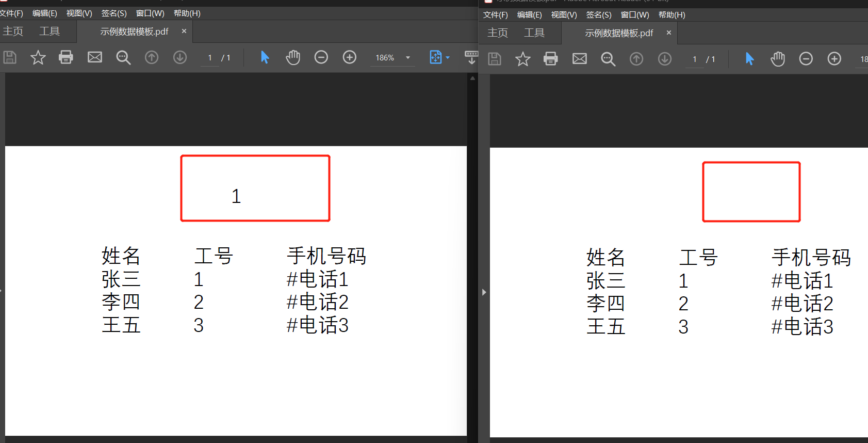Bookmark with star icon in right window
868x443 pixels.
tap(522, 59)
